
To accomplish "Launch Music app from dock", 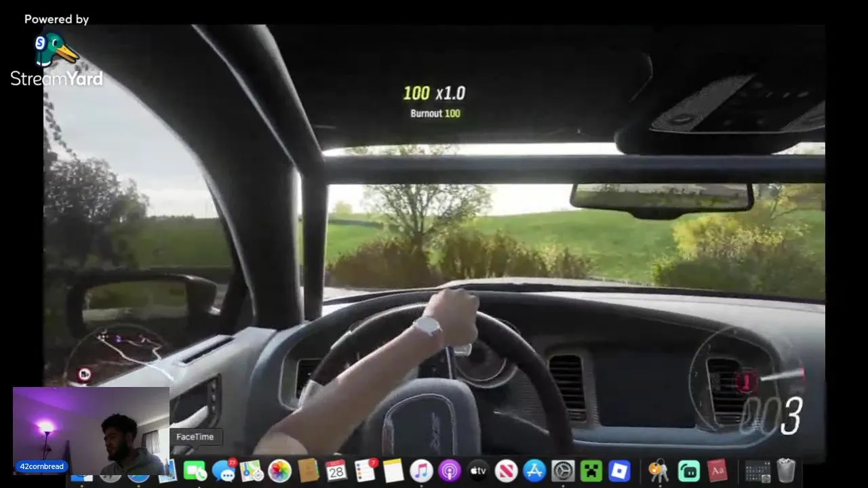I will (x=421, y=470).
